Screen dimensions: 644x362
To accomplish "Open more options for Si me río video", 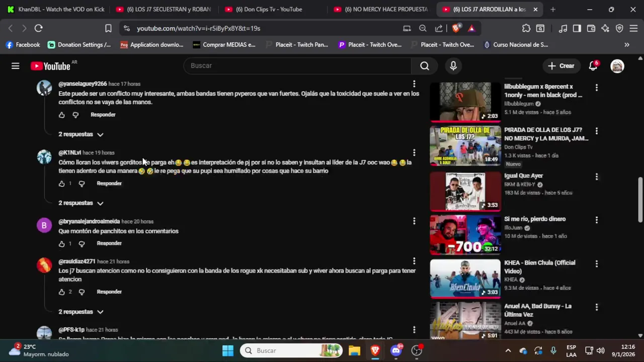I will point(596,220).
